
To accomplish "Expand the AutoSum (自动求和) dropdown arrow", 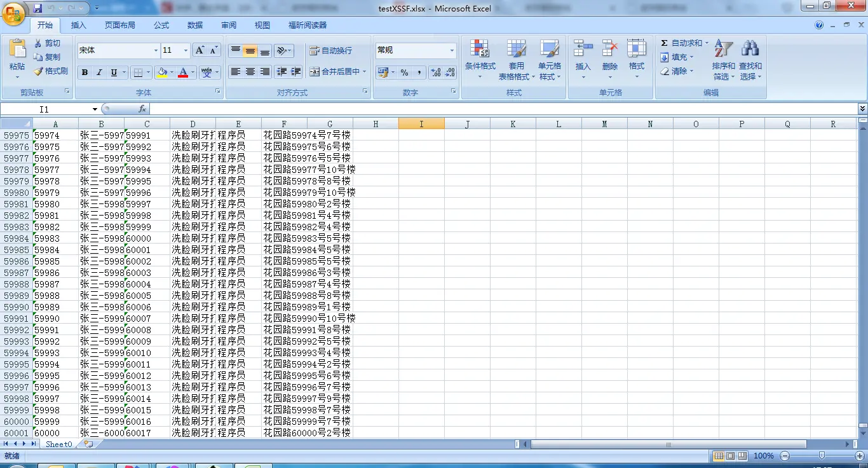I will click(x=707, y=43).
